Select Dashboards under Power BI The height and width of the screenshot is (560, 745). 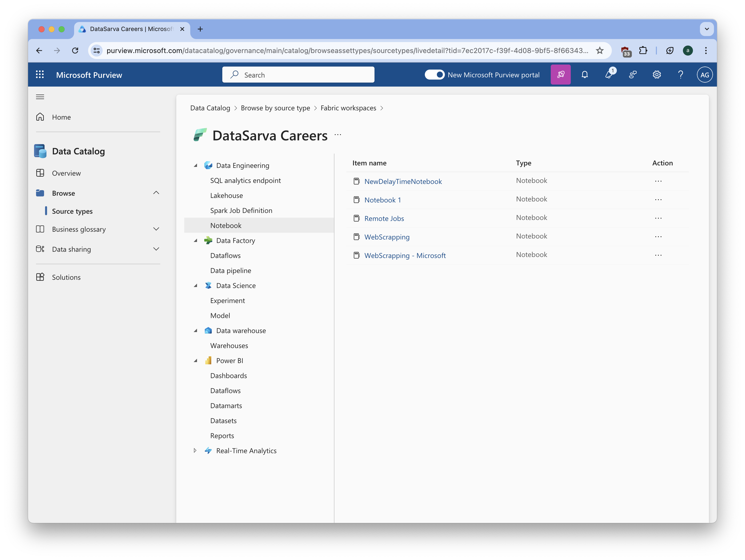[228, 376]
